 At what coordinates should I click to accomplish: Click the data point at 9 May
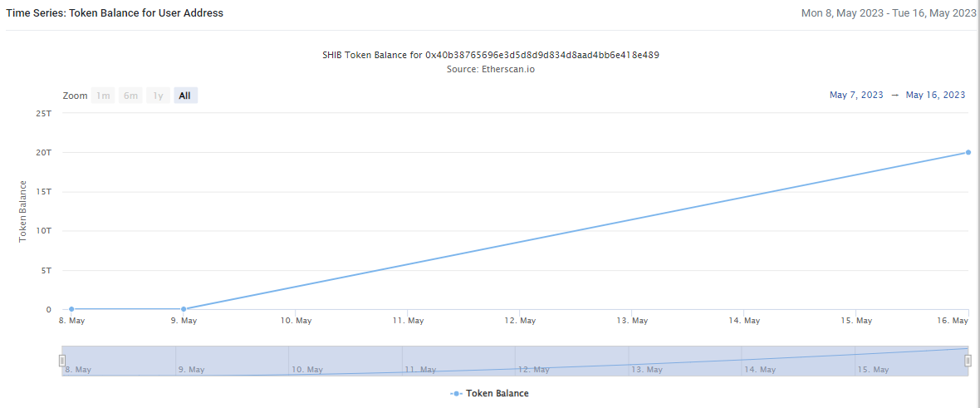pos(184,309)
